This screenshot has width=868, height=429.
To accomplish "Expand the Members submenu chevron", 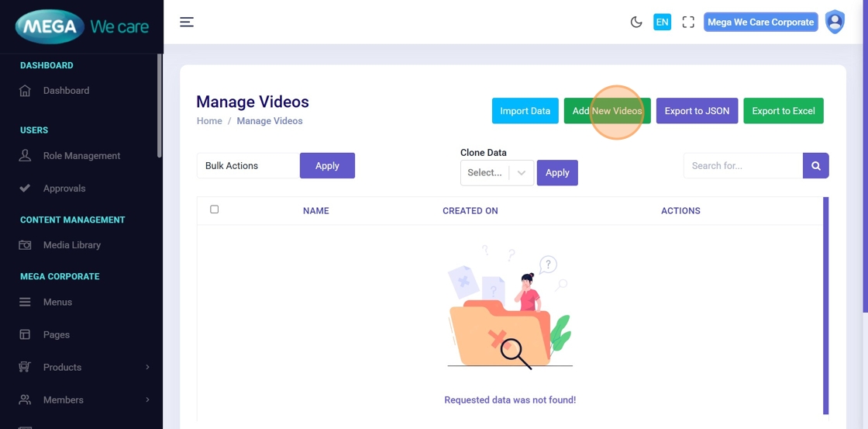I will click(147, 400).
